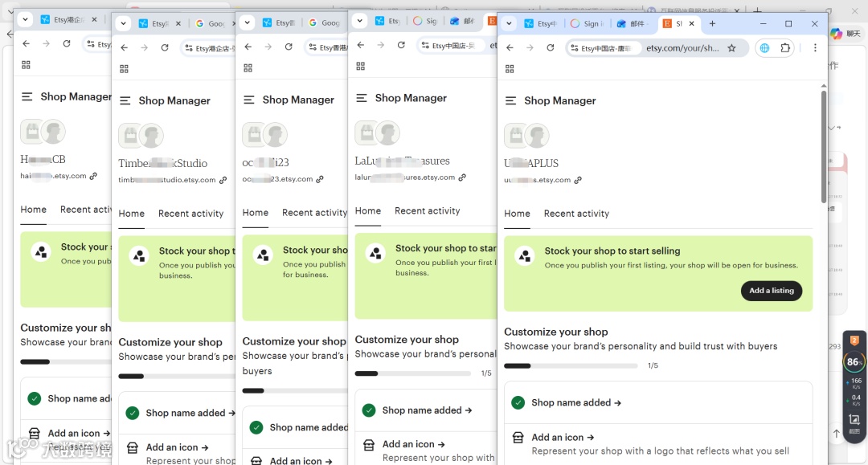
Task: Switch to the 邮件 browser tab in APLUS window
Action: (x=633, y=24)
